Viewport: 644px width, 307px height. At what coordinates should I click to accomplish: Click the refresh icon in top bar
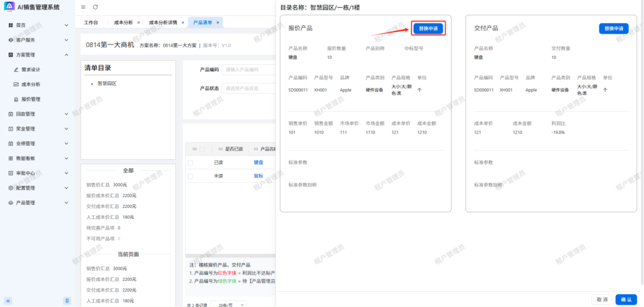[95, 7]
